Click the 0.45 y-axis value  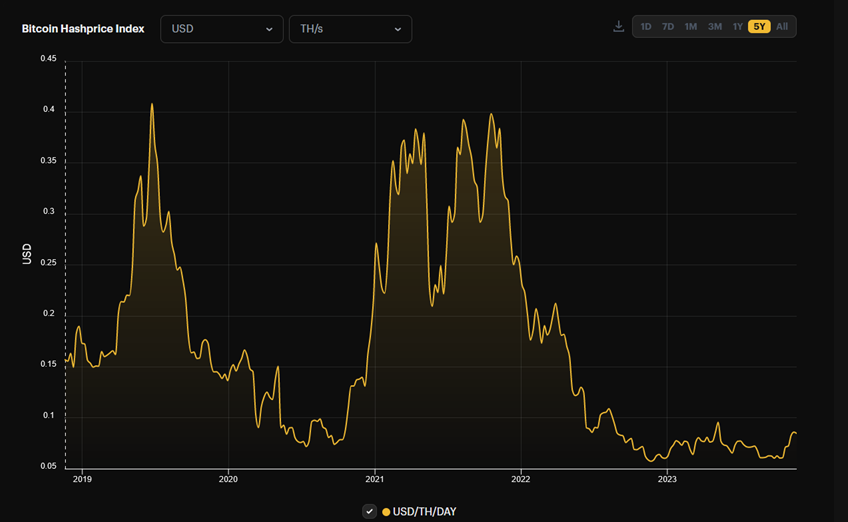(x=49, y=58)
